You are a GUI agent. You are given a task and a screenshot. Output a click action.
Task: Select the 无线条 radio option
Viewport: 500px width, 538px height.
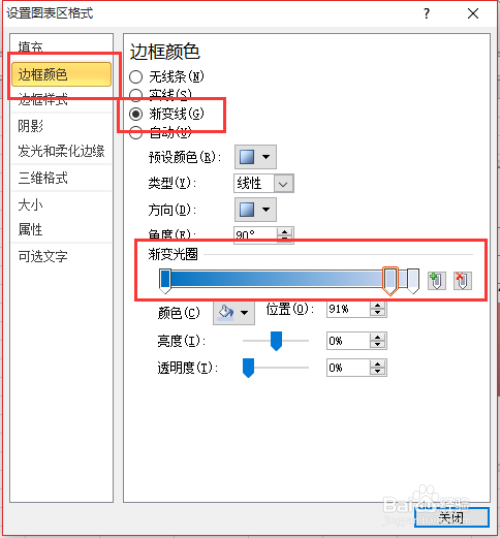coord(136,77)
